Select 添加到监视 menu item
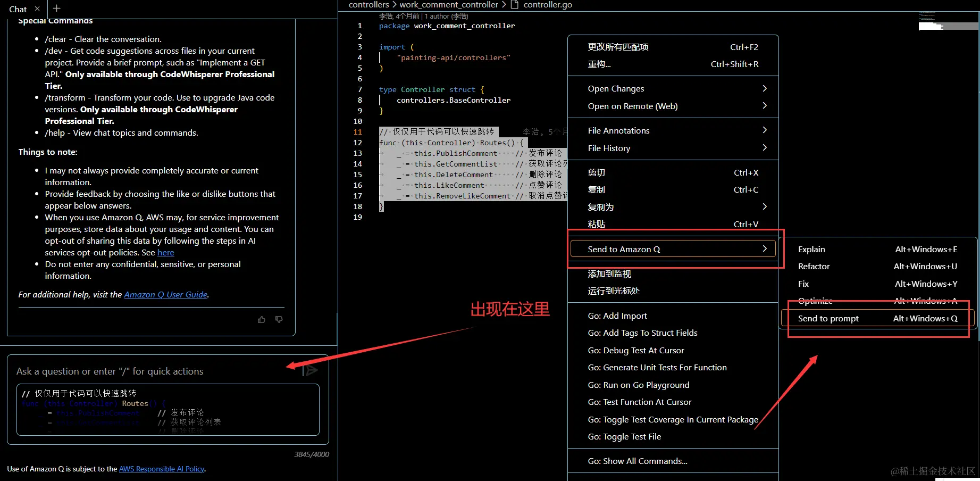 [673, 273]
